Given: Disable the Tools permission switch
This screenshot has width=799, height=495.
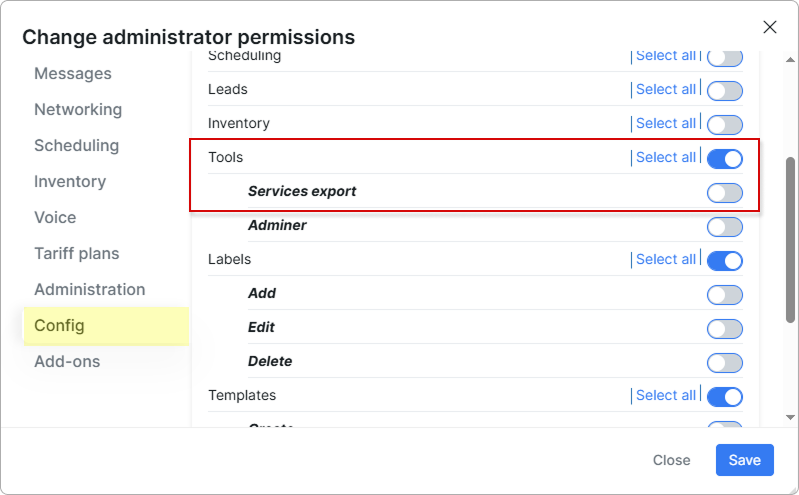Looking at the screenshot, I should click(725, 159).
